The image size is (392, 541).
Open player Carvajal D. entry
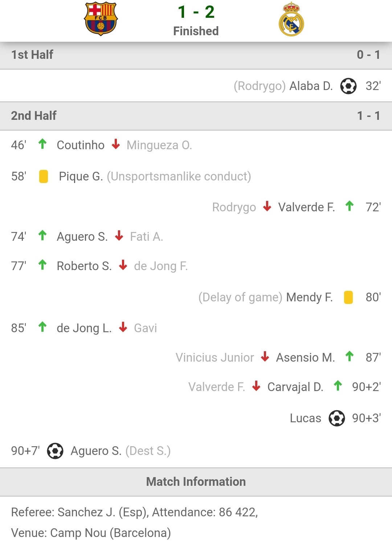(x=295, y=387)
